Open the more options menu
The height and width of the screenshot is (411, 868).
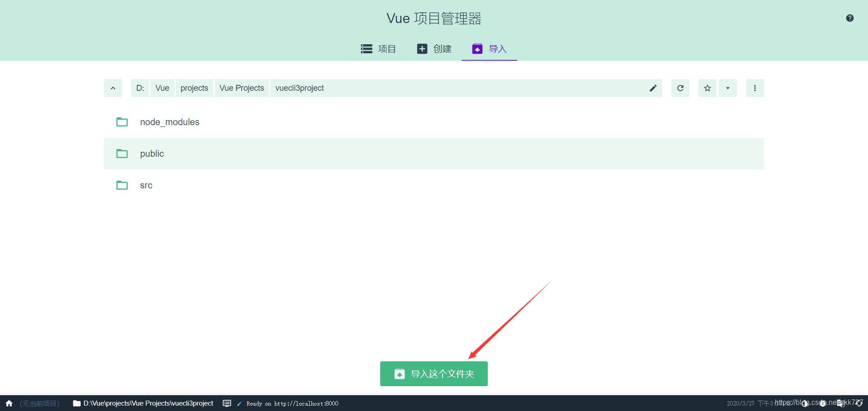click(x=755, y=88)
